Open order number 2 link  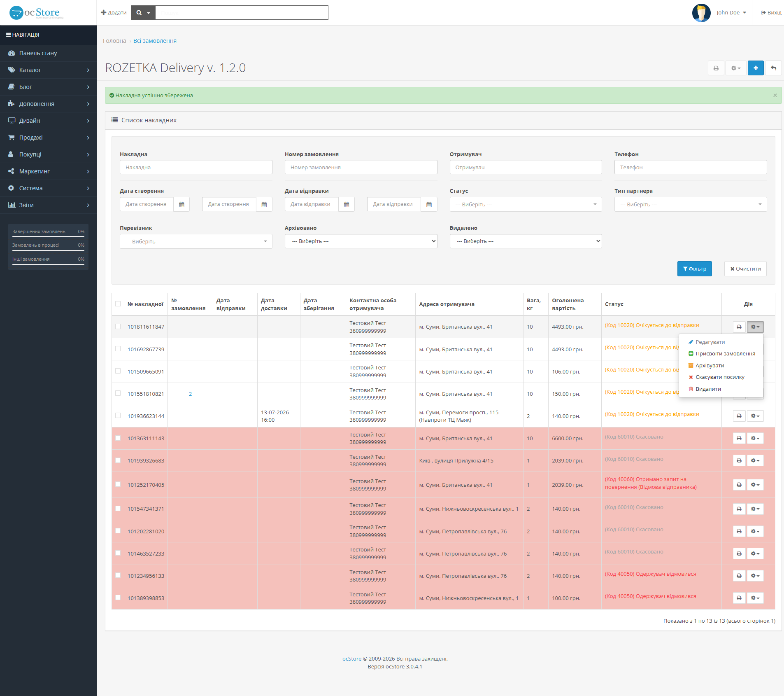[190, 394]
